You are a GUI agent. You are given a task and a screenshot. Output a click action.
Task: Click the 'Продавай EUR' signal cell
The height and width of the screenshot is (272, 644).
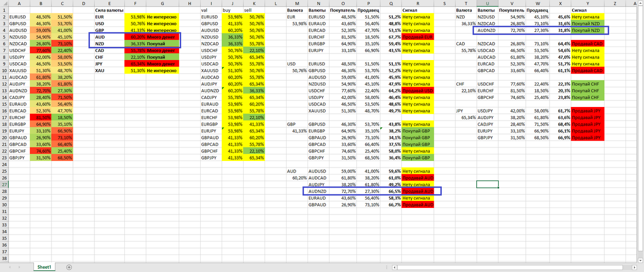[x=417, y=37]
